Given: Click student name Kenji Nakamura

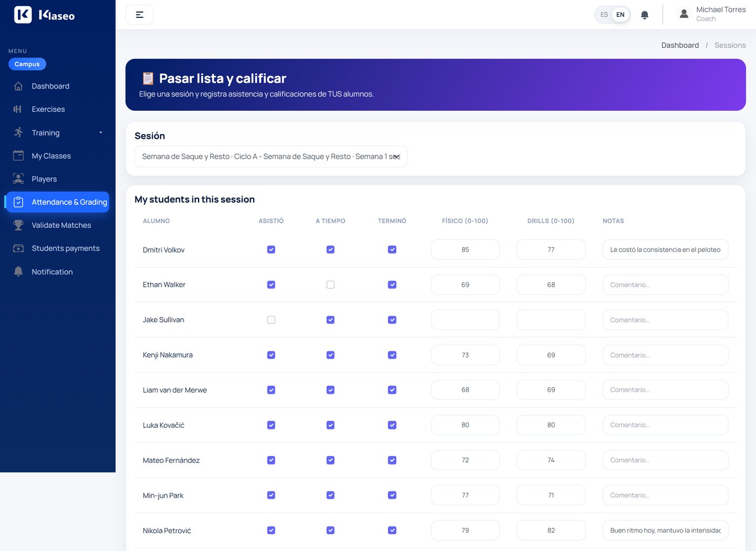Looking at the screenshot, I should pos(167,355).
